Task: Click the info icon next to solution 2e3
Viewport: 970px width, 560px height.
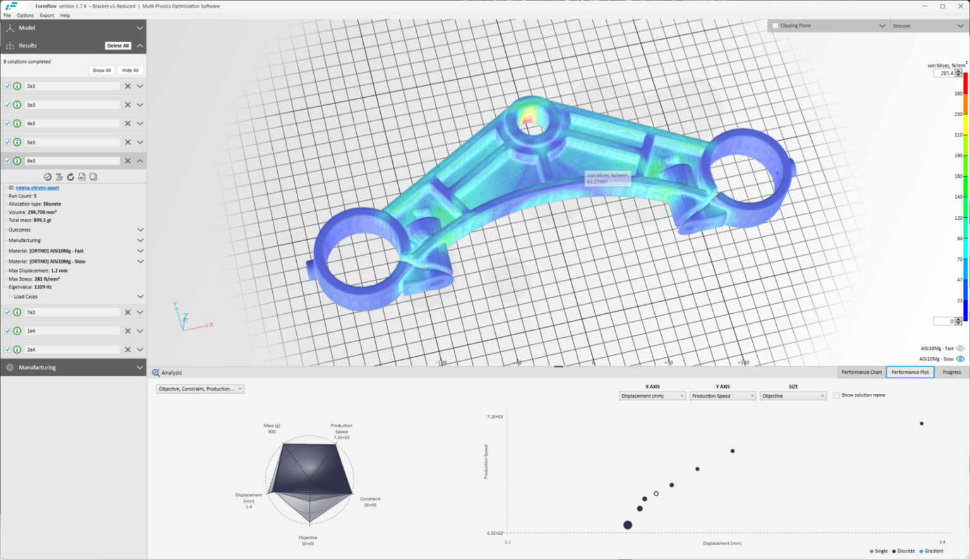Action: (16, 86)
